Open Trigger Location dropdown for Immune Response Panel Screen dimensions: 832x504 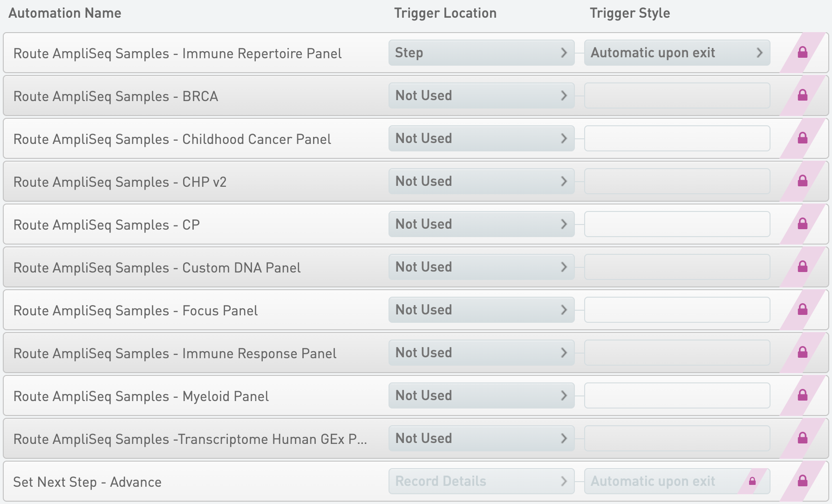tap(481, 353)
